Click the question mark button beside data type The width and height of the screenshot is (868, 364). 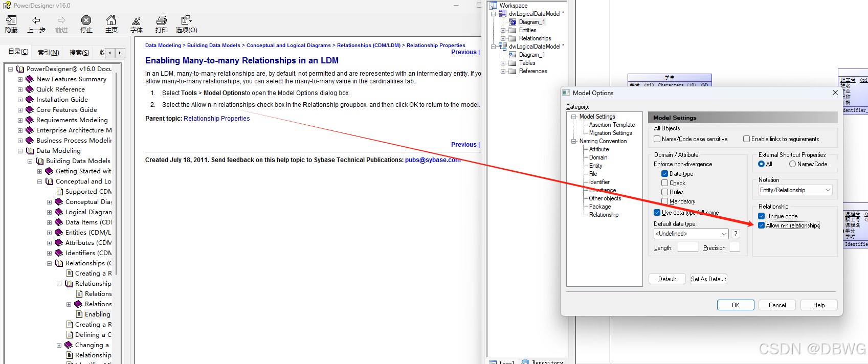(x=736, y=234)
